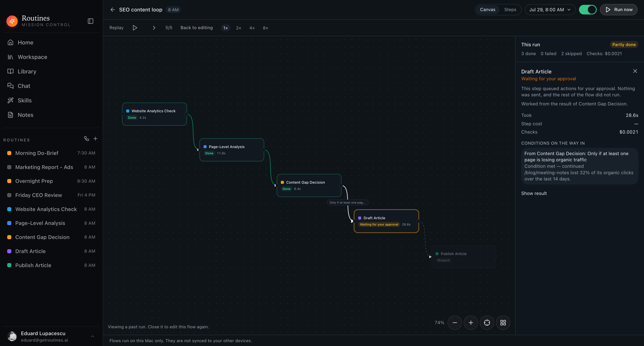Click the purple color dot of Draft Article in sidebar
The image size is (644, 346).
pos(9,251)
